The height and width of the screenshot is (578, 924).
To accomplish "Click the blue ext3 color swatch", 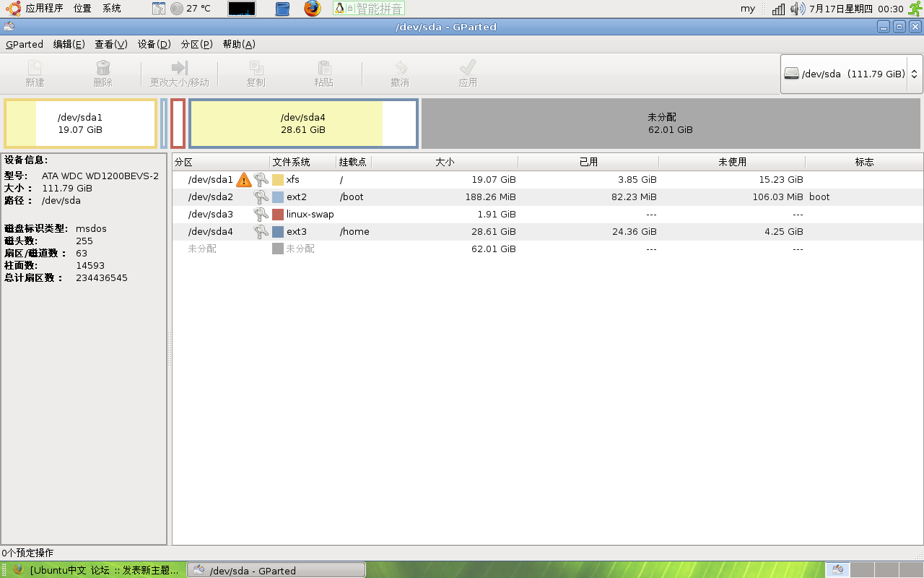I will click(278, 231).
